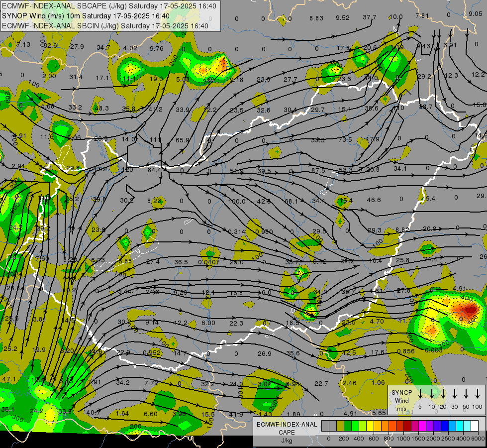The height and width of the screenshot is (448, 487).
Task: Click the 1.06 data value
Action: (378, 383)
